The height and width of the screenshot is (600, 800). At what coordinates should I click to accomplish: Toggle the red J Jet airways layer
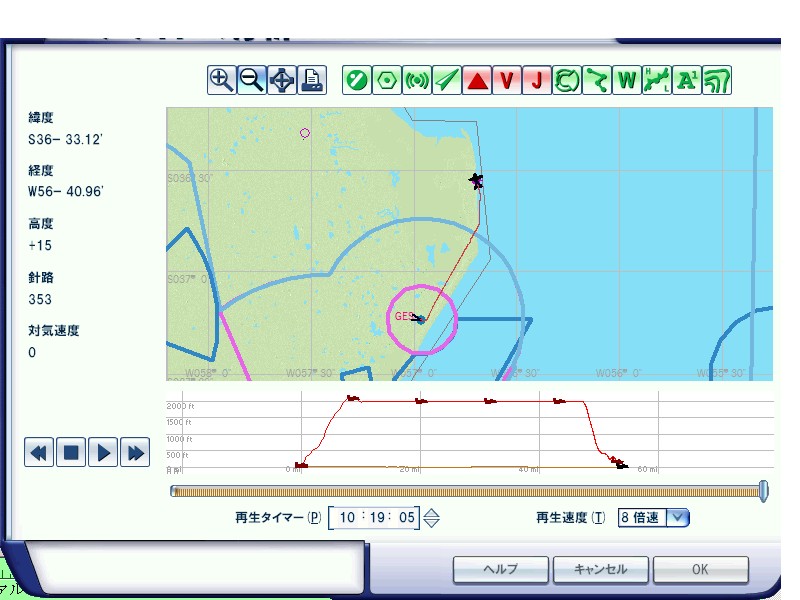[x=537, y=80]
